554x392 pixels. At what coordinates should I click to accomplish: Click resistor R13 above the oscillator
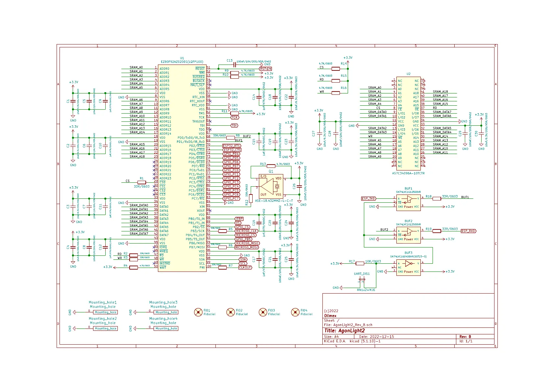[x=271, y=166]
